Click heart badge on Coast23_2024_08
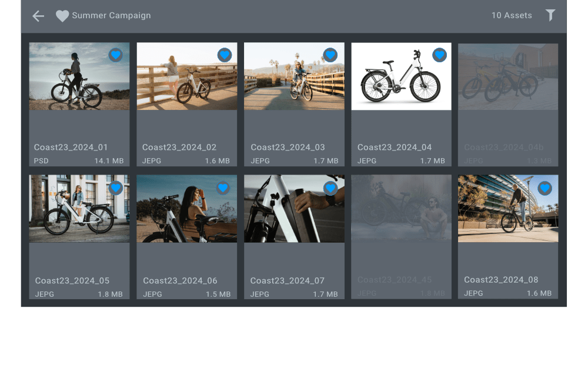588x392 pixels. (545, 188)
